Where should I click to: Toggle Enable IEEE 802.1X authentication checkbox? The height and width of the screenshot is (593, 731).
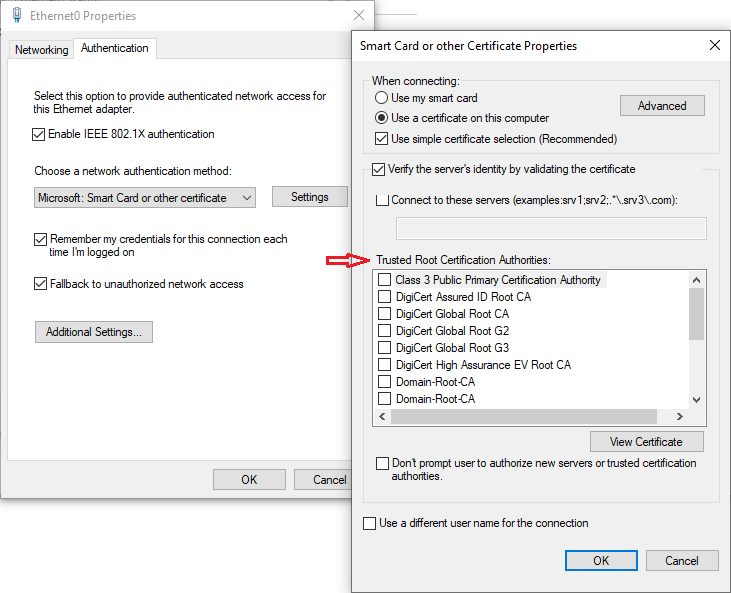39,134
